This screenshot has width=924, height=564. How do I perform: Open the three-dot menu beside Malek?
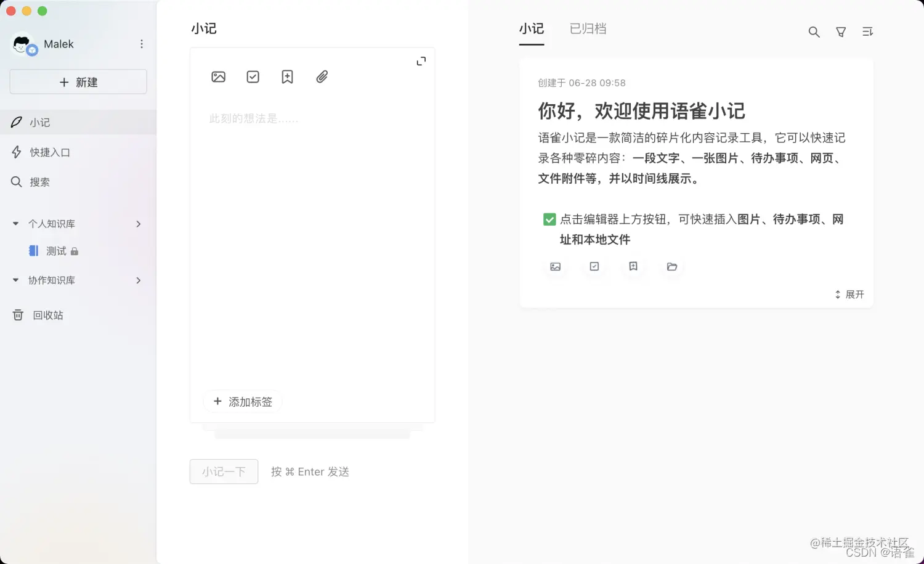pos(142,44)
